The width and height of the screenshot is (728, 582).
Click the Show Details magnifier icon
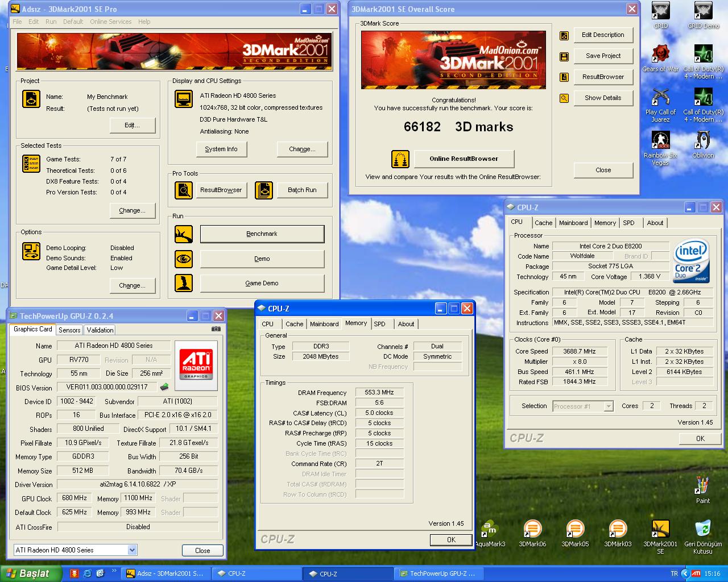[x=564, y=98]
